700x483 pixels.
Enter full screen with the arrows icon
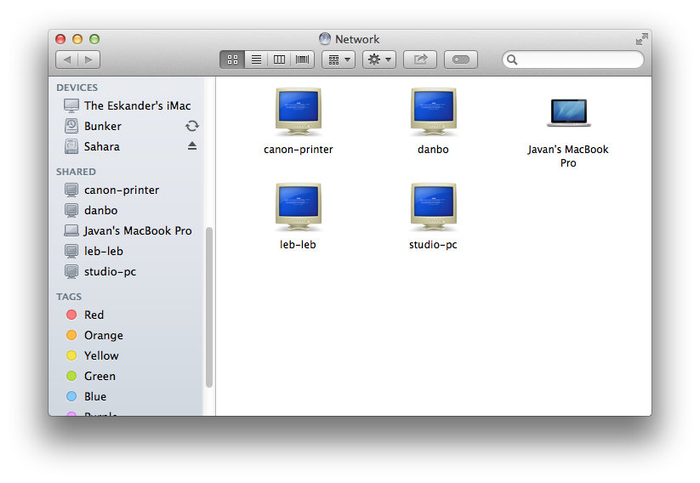pos(642,39)
